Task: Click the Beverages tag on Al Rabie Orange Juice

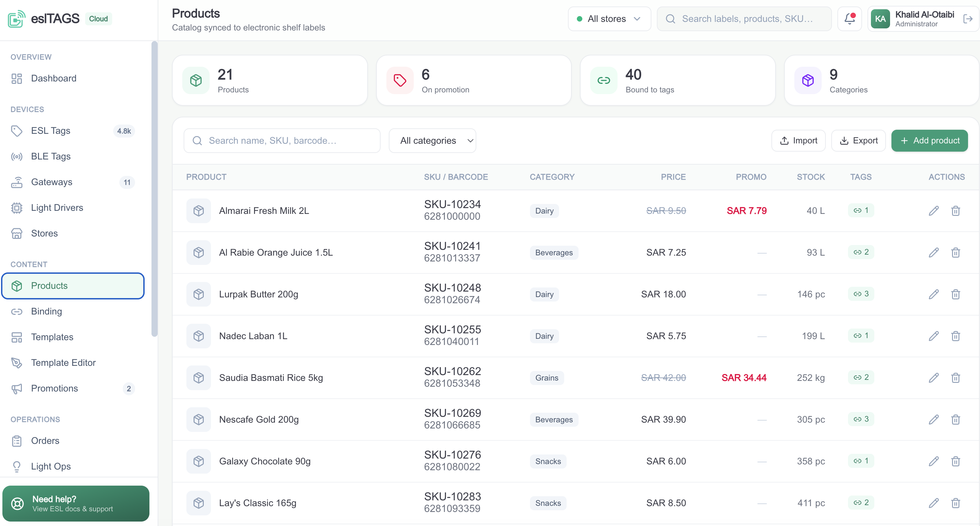Action: 554,253
